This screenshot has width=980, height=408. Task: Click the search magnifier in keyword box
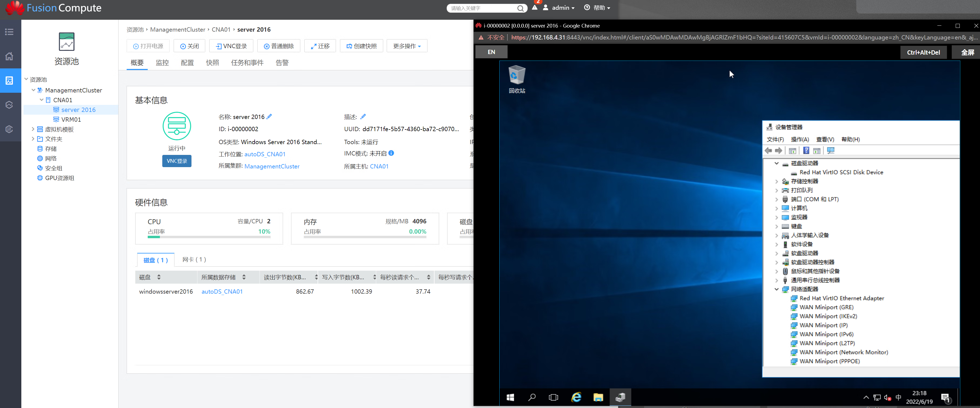pos(520,8)
